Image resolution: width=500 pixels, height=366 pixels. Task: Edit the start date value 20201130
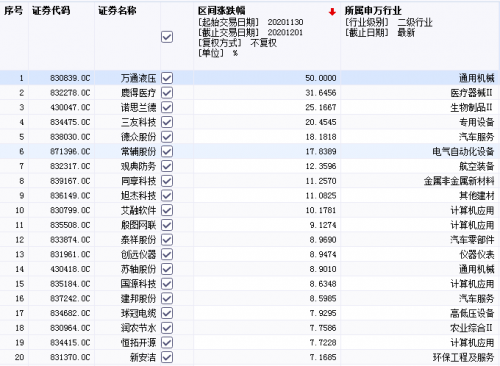(285, 22)
